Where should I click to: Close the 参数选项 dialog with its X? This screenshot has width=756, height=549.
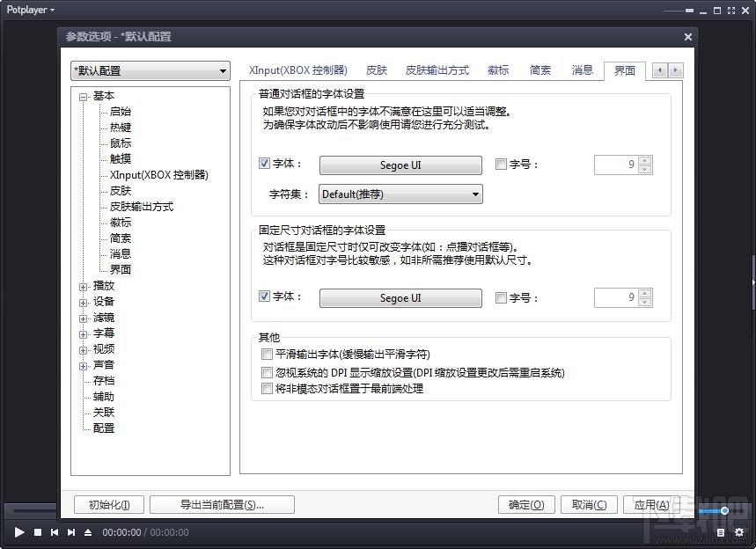(x=688, y=37)
